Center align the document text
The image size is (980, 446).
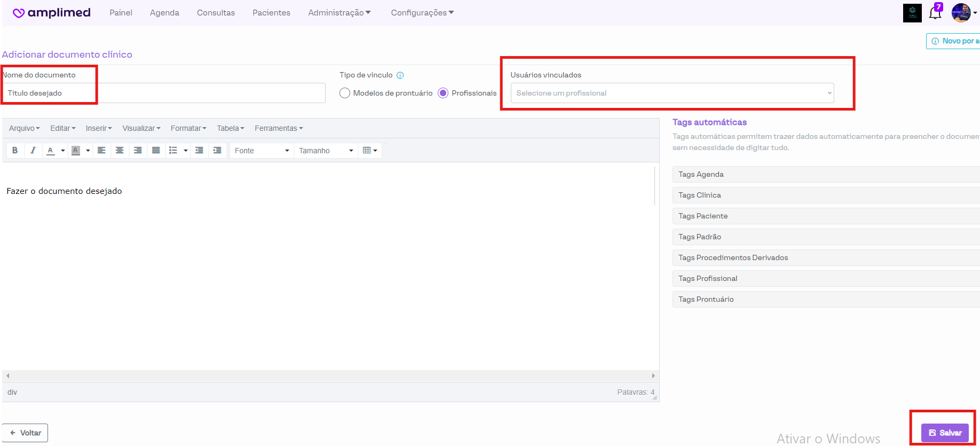(120, 151)
